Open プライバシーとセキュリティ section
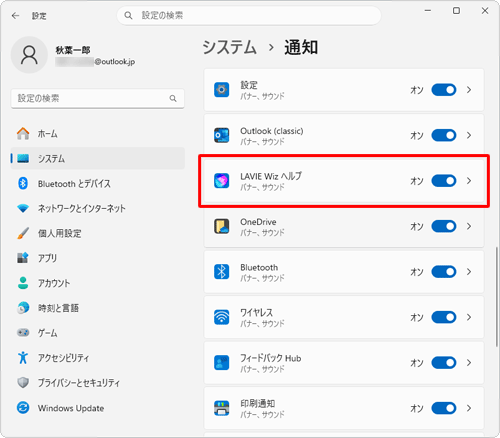This screenshot has height=438, width=500. [97, 383]
